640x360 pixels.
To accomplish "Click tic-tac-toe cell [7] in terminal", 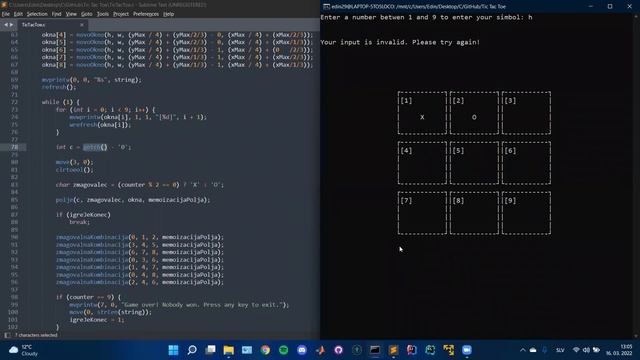I will pyautogui.click(x=422, y=213).
